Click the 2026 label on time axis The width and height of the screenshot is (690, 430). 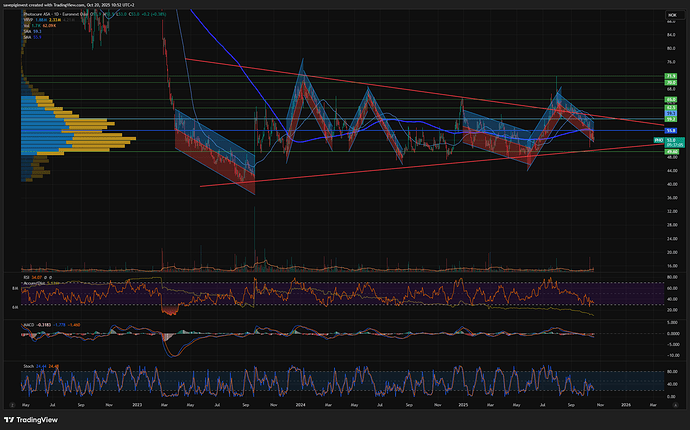[x=625, y=404]
